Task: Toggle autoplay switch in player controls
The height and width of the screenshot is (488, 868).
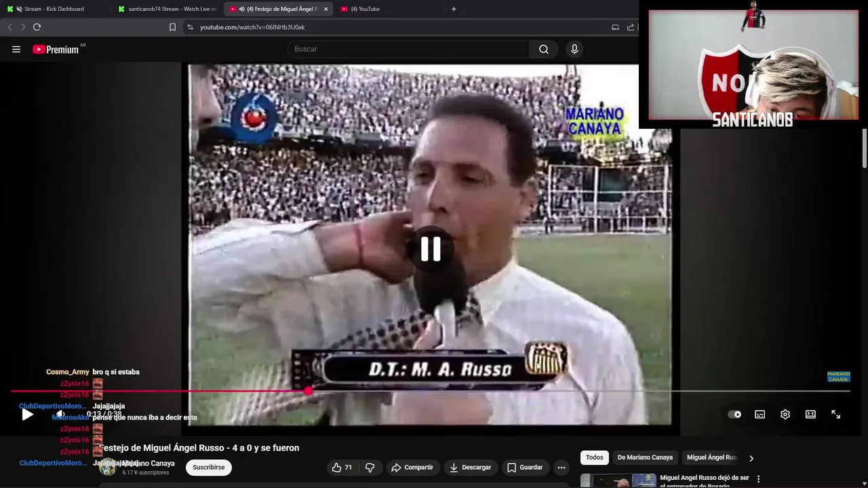Action: 734,414
